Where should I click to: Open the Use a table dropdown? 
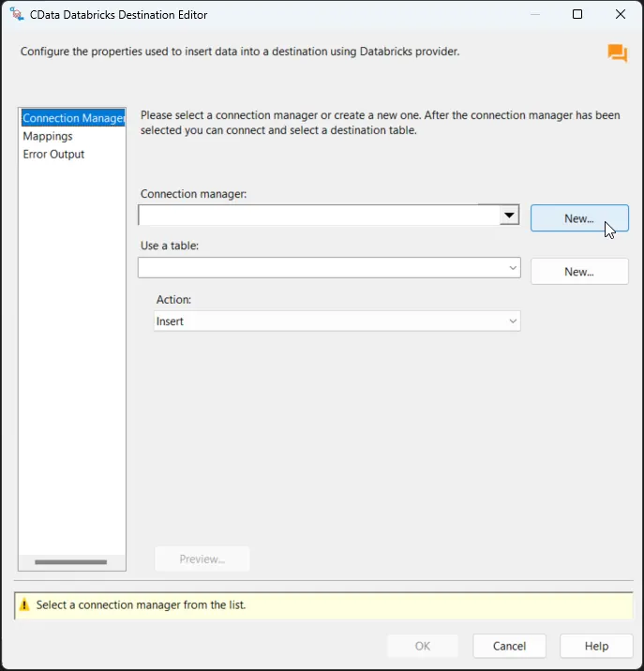[x=513, y=268]
